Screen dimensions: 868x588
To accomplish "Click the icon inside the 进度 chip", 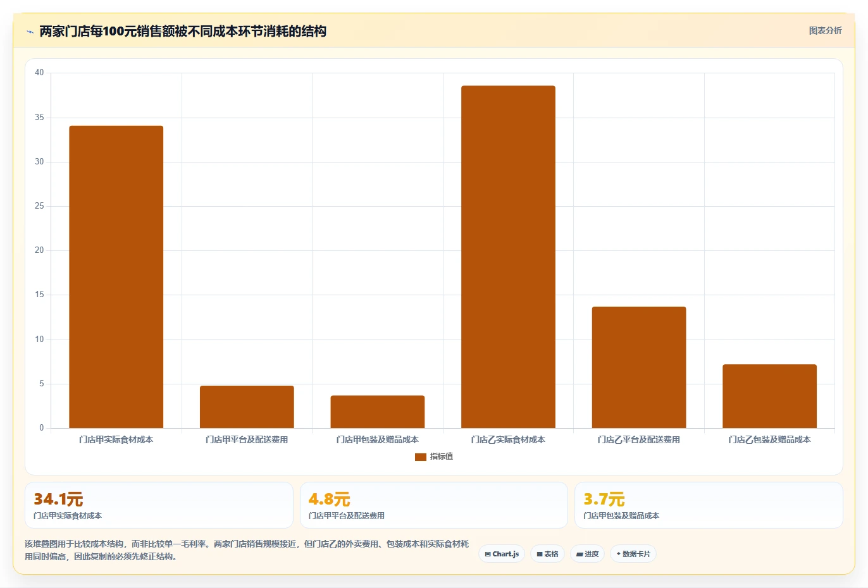I will [580, 554].
